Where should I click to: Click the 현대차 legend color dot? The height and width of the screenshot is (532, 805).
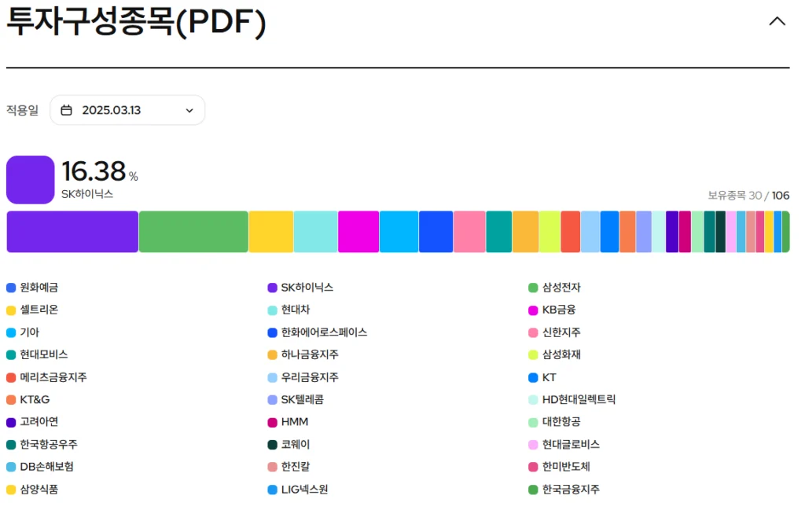point(273,310)
